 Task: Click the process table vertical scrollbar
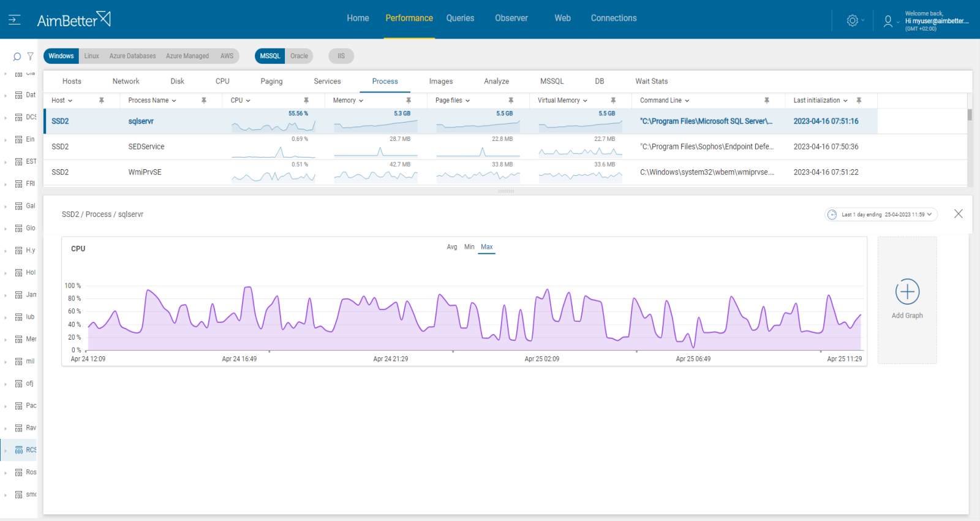click(970, 115)
